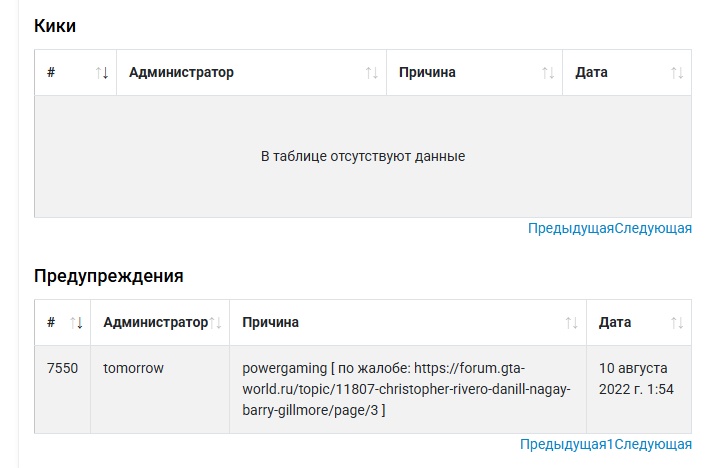This screenshot has height=468, width=706.
Task: Click Причина header in Предупреждения table
Action: (270, 323)
